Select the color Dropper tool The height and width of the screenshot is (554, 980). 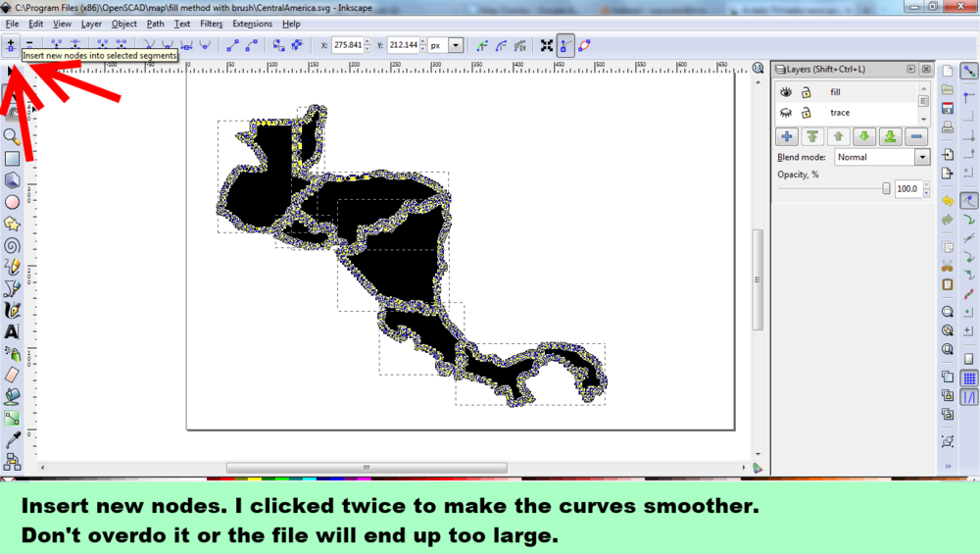pyautogui.click(x=12, y=440)
